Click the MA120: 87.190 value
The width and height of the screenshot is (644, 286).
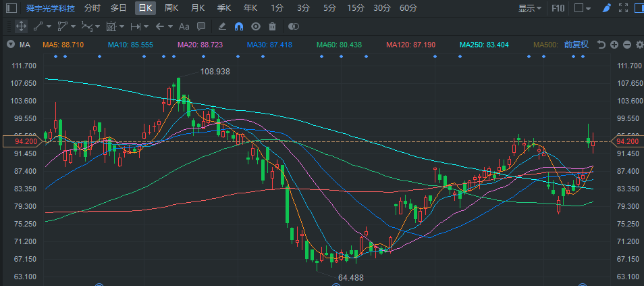coord(410,45)
